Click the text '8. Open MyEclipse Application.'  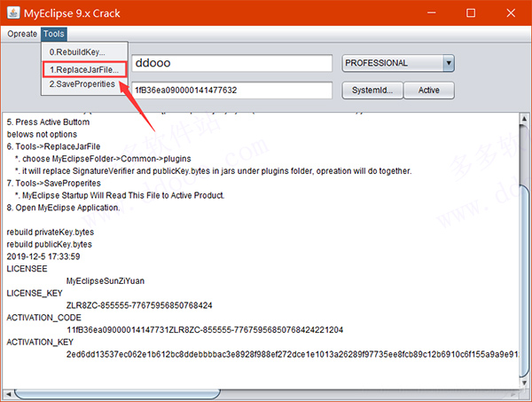[x=63, y=208]
